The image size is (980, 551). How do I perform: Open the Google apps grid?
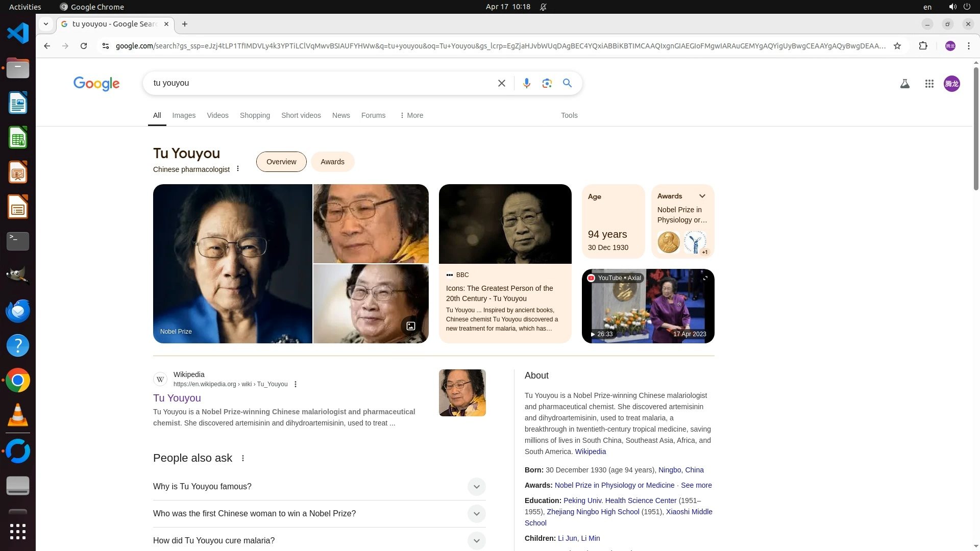(929, 84)
